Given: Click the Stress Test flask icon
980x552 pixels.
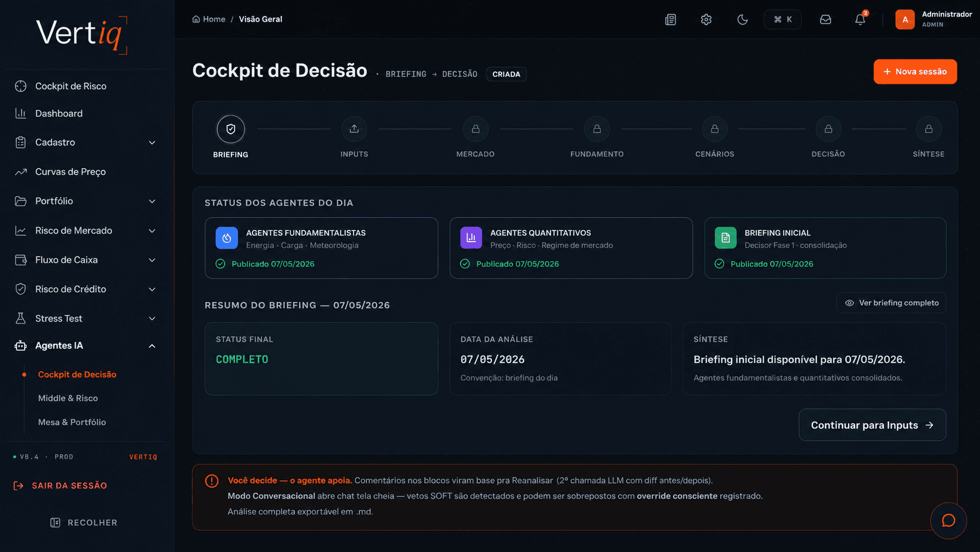Looking at the screenshot, I should coord(21,319).
